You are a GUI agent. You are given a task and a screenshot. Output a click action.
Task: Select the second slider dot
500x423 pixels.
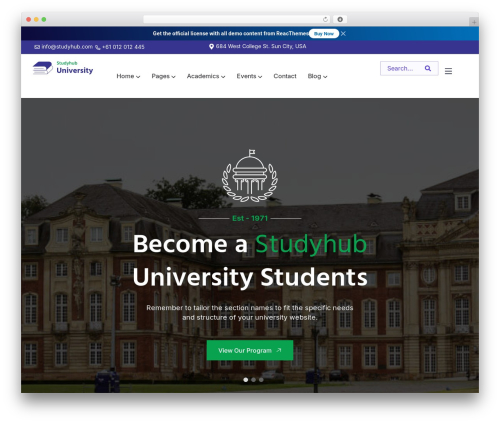point(254,380)
